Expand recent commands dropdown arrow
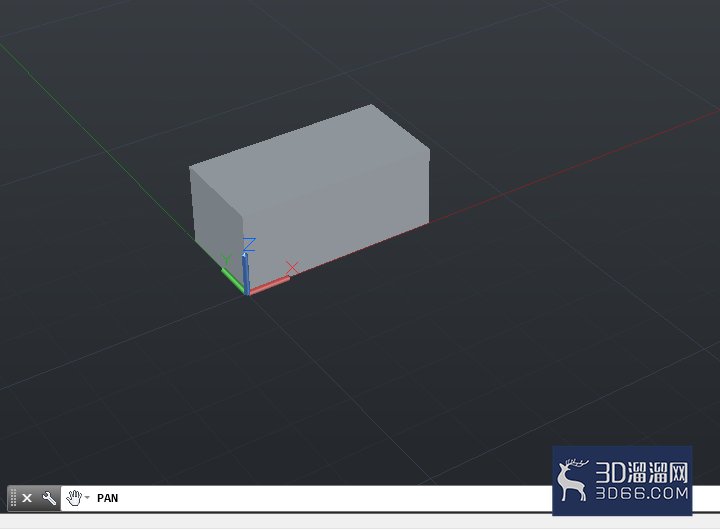The height and width of the screenshot is (530, 720). pyautogui.click(x=87, y=497)
